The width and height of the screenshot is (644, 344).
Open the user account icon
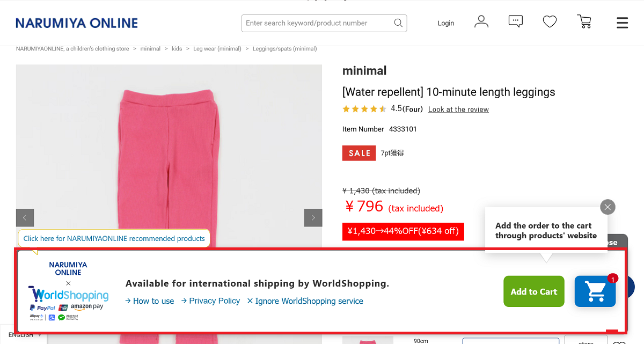481,22
